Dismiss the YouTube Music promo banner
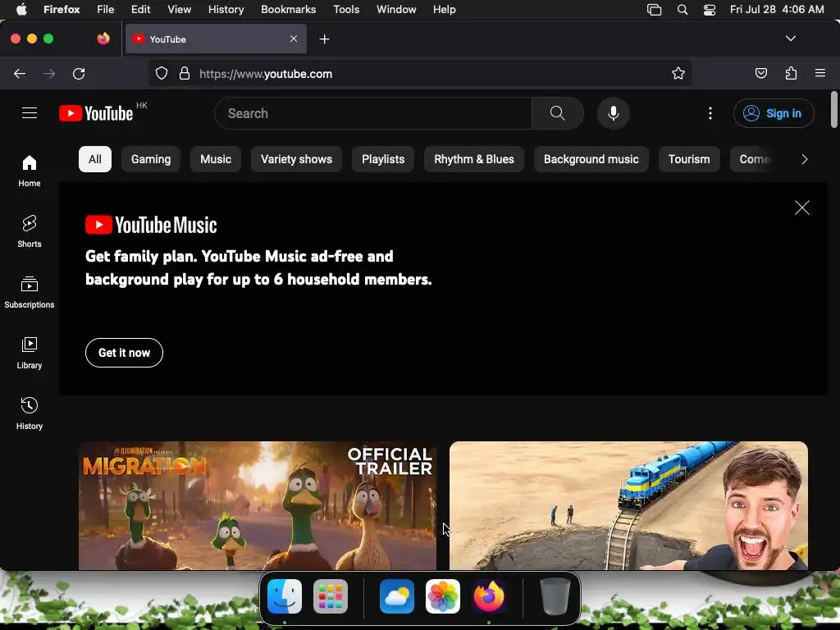Viewport: 840px width, 630px height. click(x=802, y=208)
